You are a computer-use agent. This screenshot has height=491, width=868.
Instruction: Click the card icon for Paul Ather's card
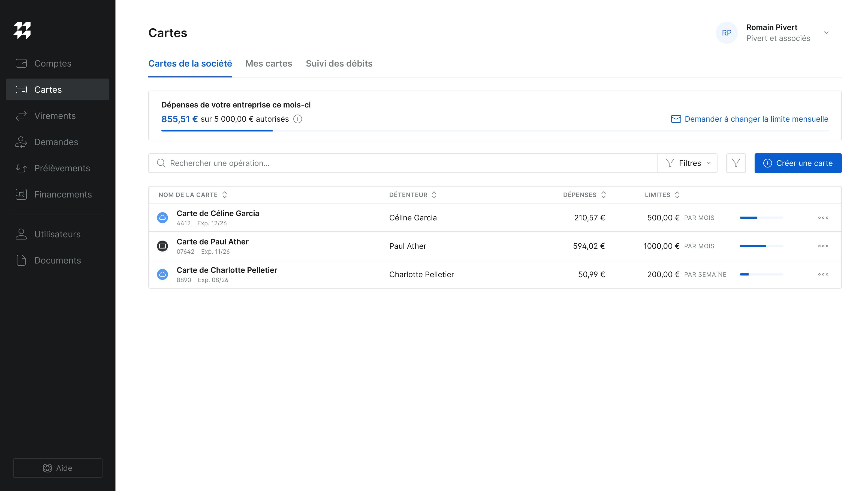pos(162,246)
